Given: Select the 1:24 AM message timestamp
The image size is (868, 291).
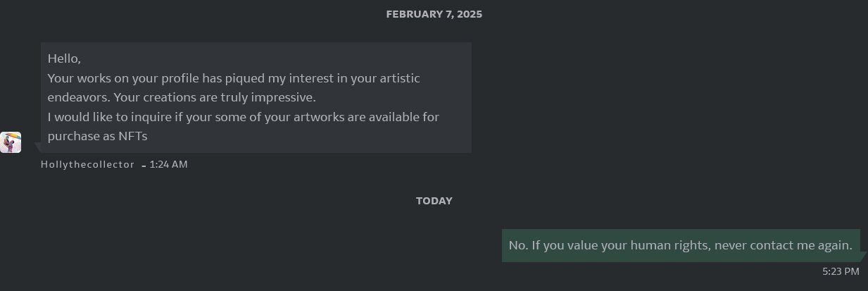Looking at the screenshot, I should [x=168, y=164].
